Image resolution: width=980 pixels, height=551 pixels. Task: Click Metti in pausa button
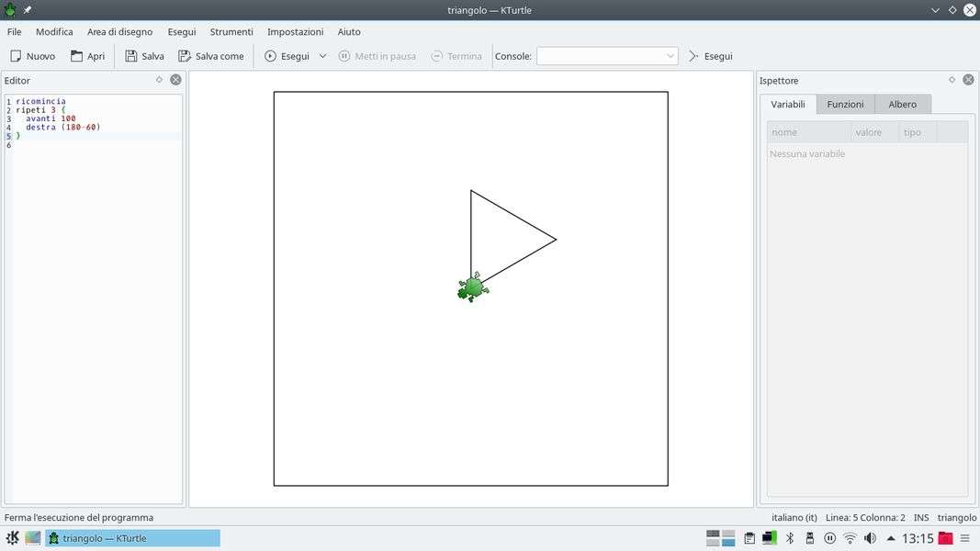click(377, 56)
